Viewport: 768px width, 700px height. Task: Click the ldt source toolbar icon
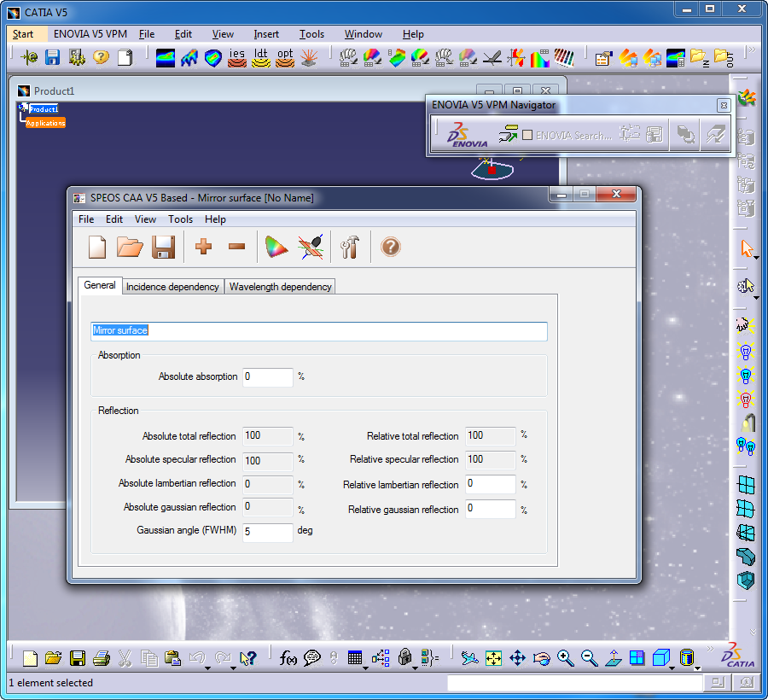261,58
